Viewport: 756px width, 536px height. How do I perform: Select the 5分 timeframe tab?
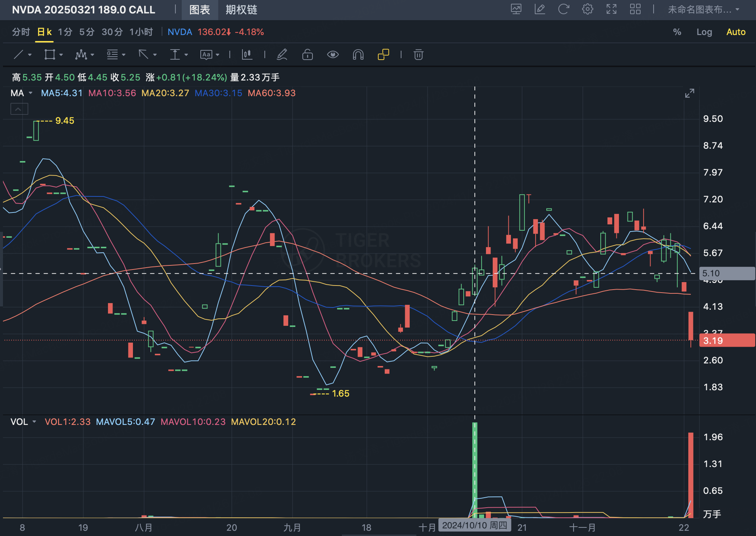click(87, 32)
